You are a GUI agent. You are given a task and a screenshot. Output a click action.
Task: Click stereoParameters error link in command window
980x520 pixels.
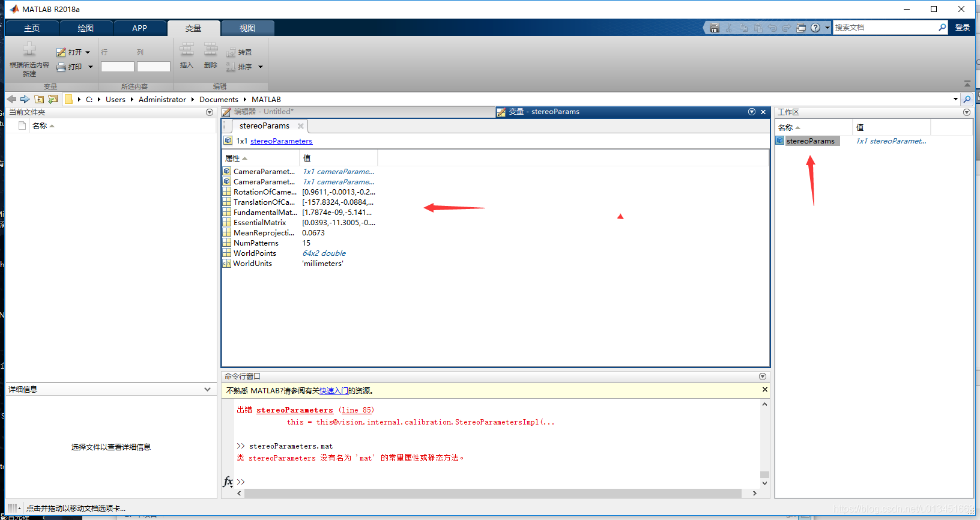[294, 410]
